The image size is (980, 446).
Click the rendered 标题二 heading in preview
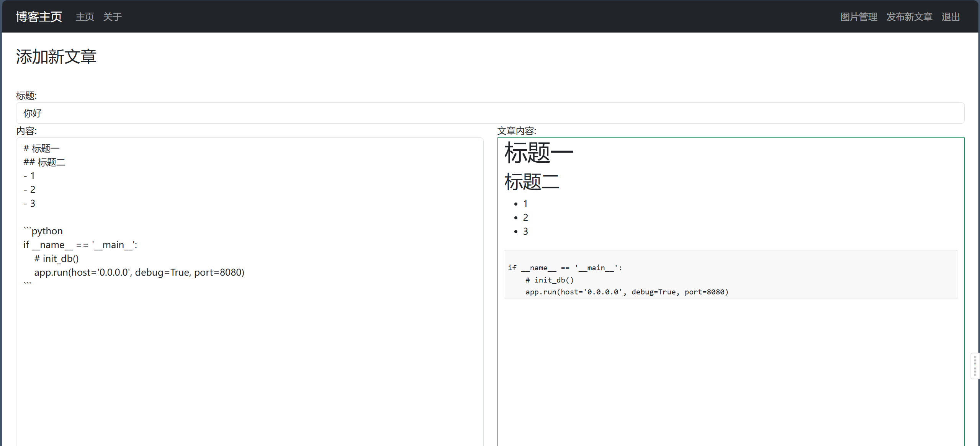click(x=532, y=181)
